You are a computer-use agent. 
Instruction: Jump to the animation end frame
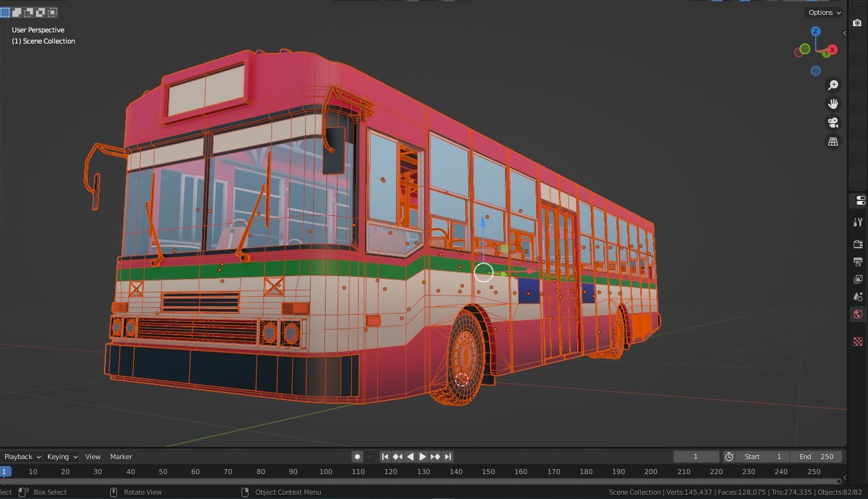447,456
